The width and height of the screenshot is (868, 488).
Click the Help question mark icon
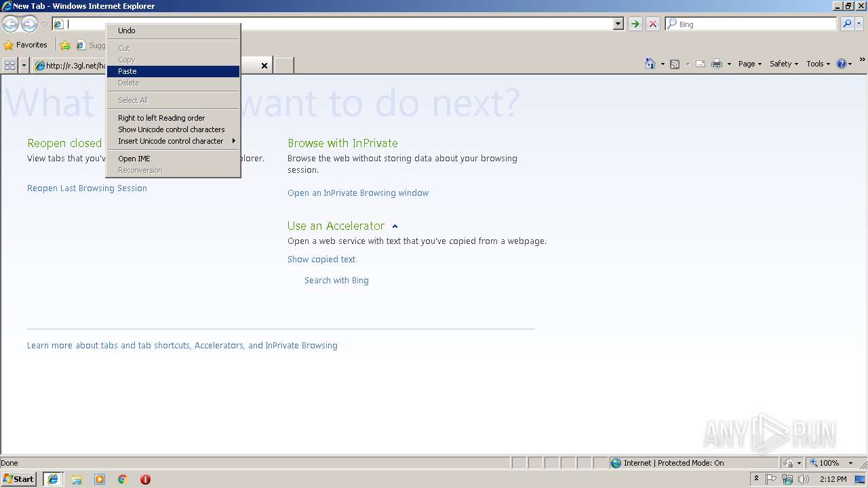click(841, 64)
